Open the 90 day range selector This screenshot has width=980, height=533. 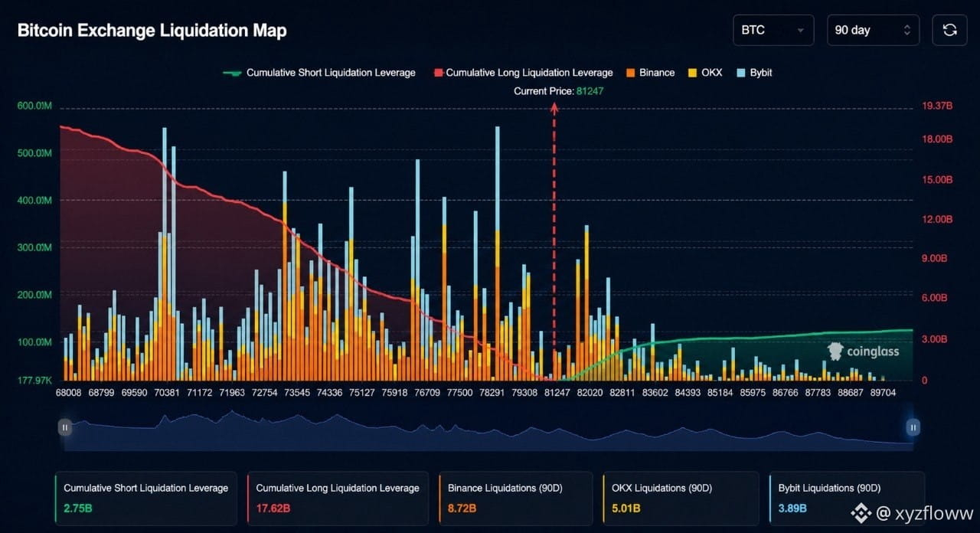[x=873, y=30]
